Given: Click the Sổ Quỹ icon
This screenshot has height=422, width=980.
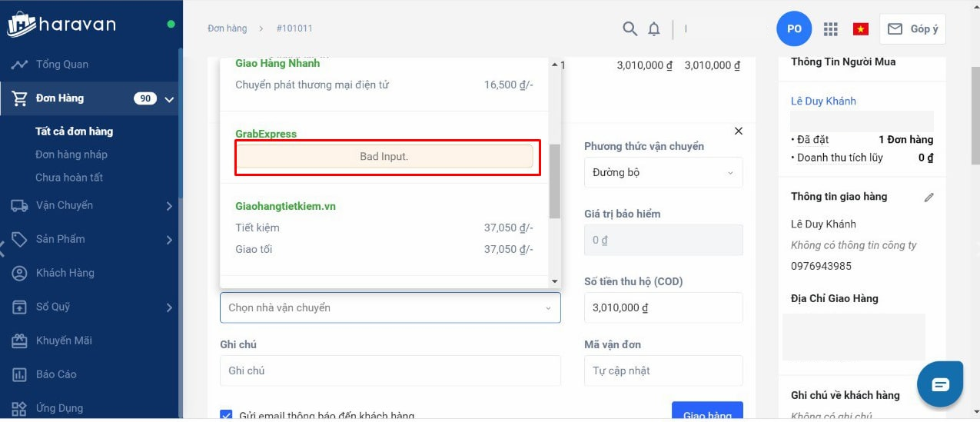Looking at the screenshot, I should click(20, 307).
